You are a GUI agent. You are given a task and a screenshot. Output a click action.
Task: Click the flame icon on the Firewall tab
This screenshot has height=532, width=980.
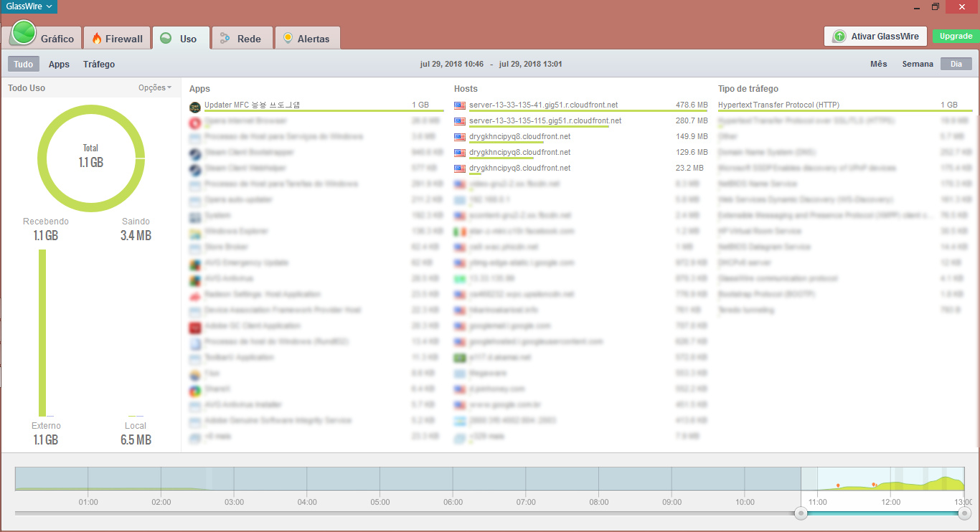click(97, 39)
